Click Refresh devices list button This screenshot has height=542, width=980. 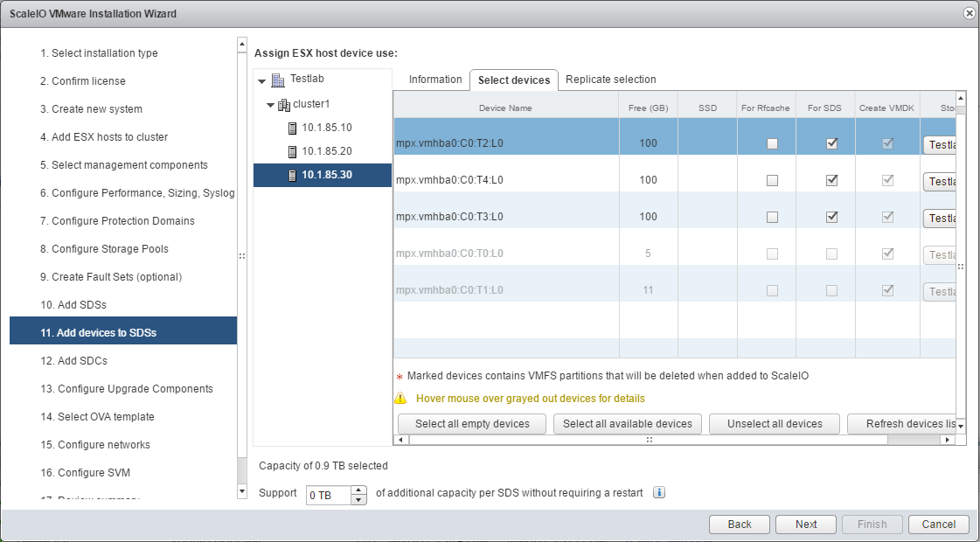902,424
